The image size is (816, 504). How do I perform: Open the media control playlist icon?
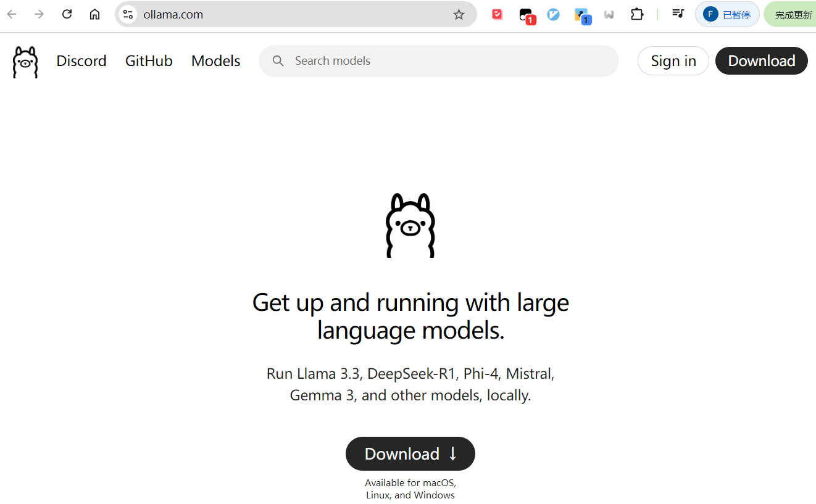678,14
